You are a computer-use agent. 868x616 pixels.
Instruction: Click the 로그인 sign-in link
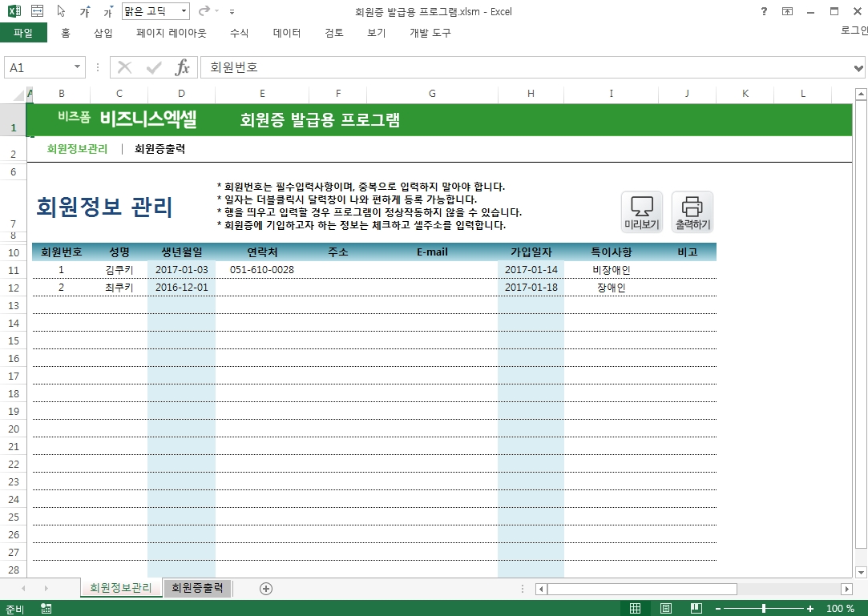[854, 30]
